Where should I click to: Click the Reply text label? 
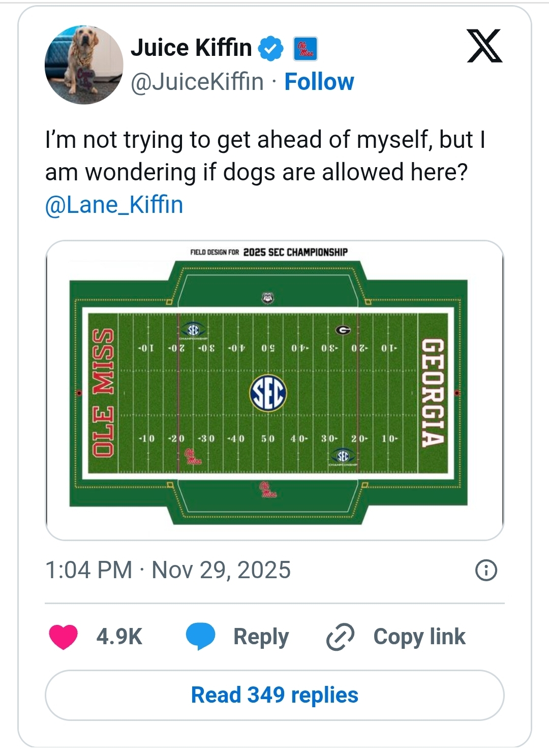[x=261, y=637]
